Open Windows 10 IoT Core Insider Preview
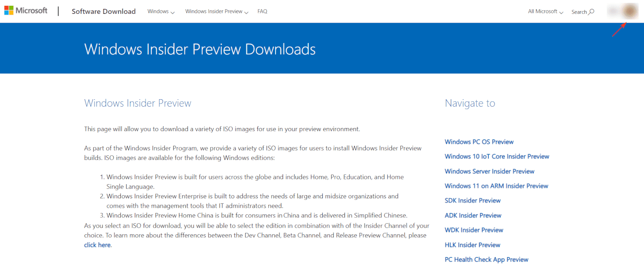Image resolution: width=644 pixels, height=267 pixels. [x=497, y=156]
